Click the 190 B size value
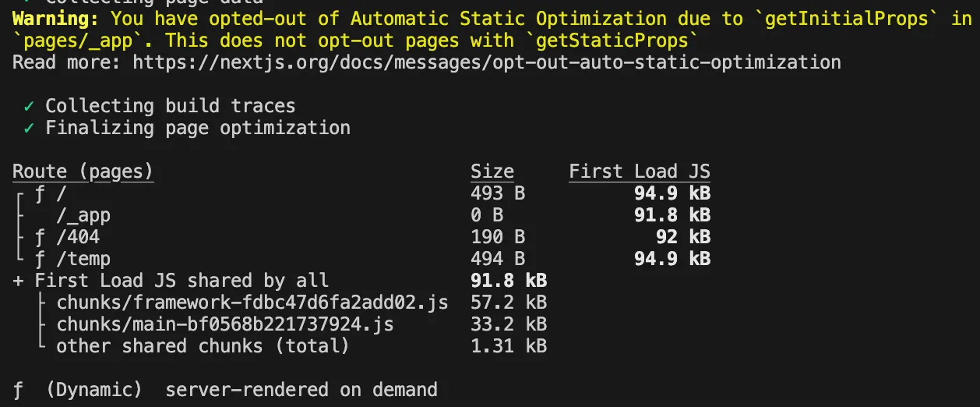Viewport: 980px width, 407px height. (498, 237)
